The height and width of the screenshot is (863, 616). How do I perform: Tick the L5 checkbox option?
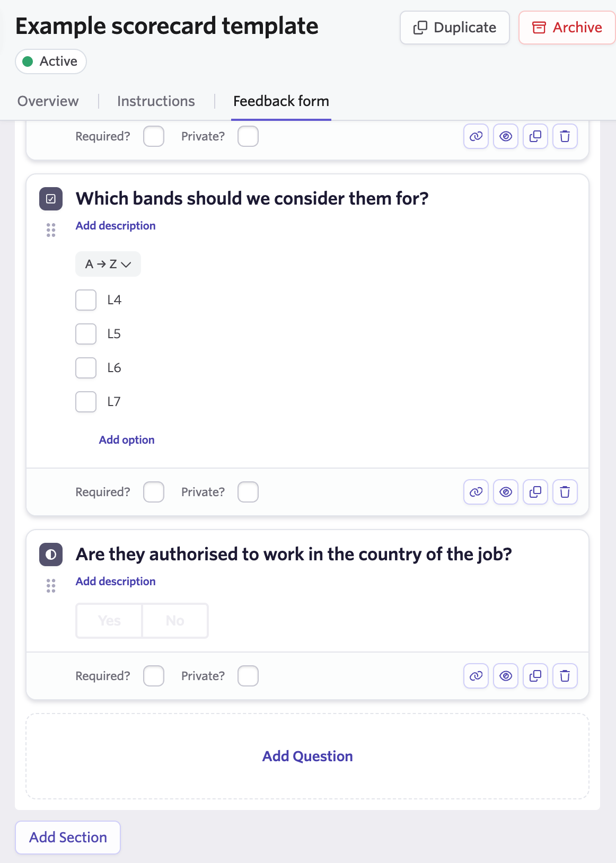pos(86,334)
